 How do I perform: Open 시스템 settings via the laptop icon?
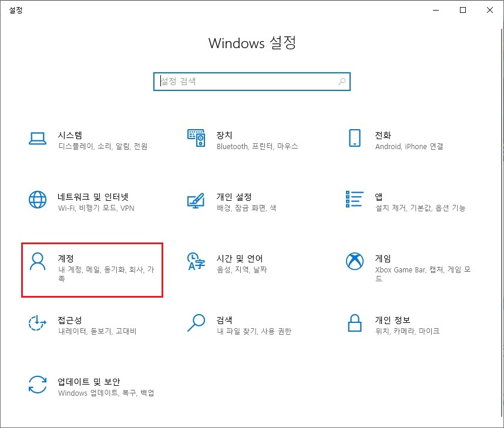pyautogui.click(x=38, y=139)
